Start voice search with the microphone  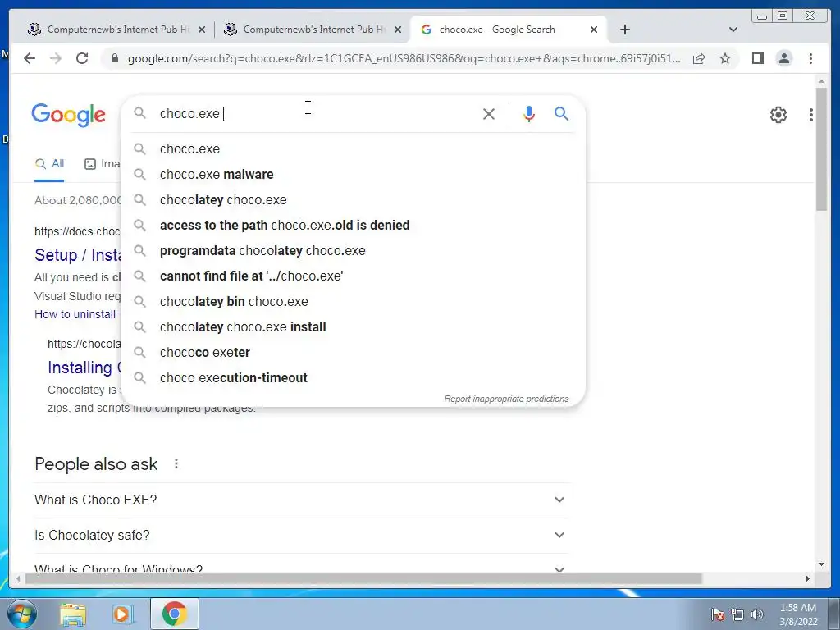pyautogui.click(x=529, y=113)
